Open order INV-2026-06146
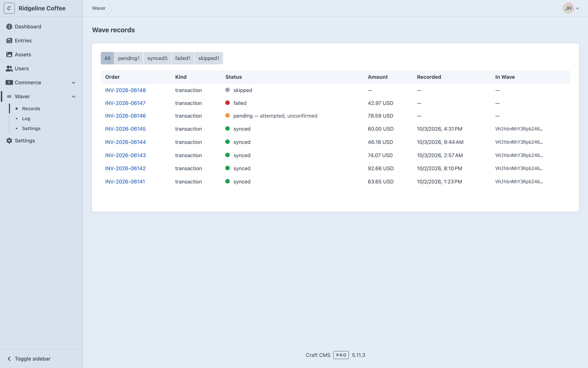 coord(125,116)
